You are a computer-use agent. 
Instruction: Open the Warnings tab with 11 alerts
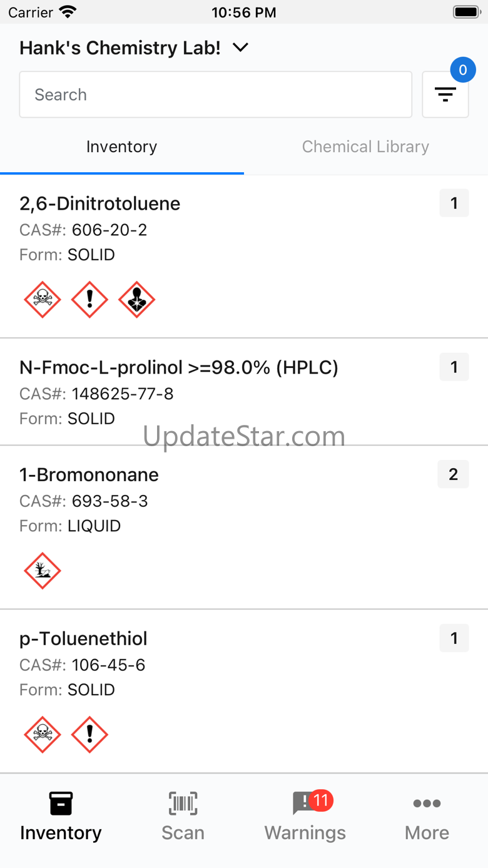[305, 816]
